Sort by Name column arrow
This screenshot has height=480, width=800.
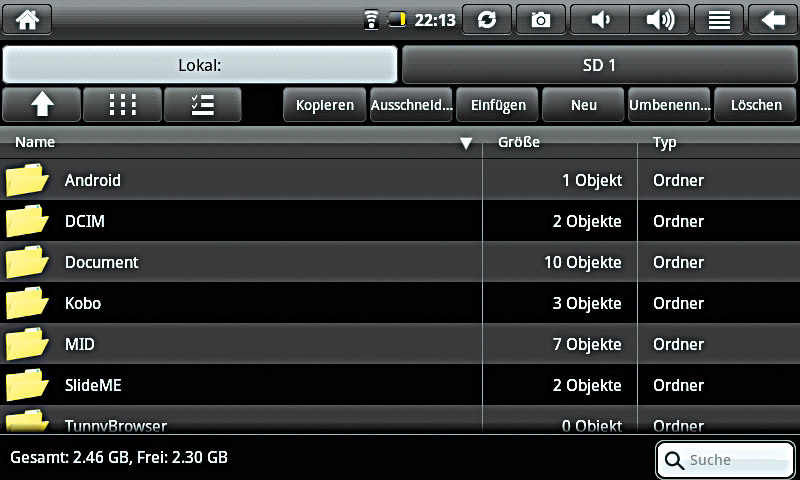coord(465,143)
